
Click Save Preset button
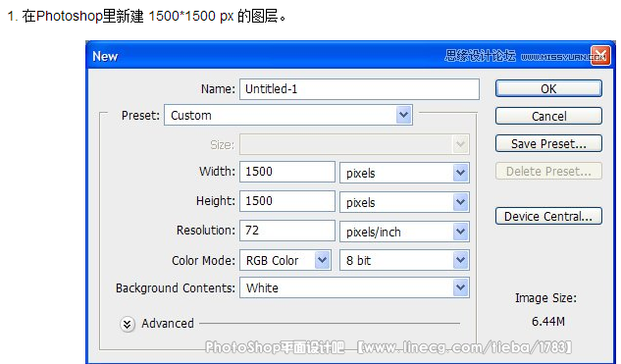point(548,143)
